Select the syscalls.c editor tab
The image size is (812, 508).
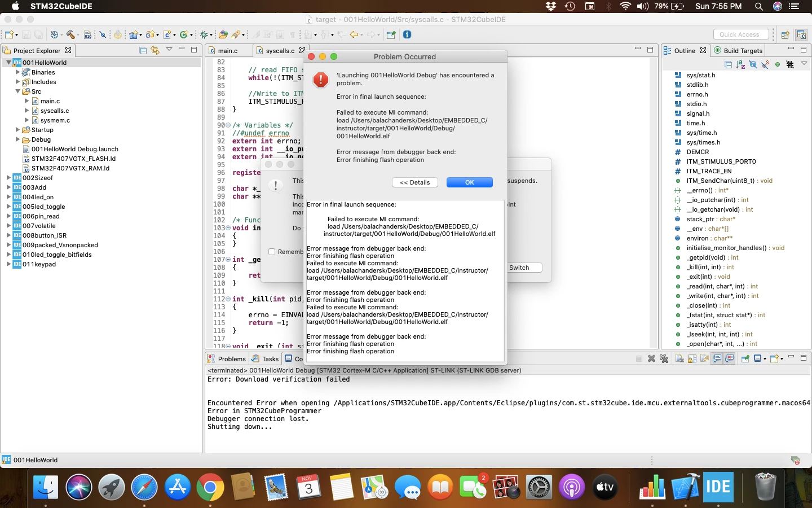point(280,51)
